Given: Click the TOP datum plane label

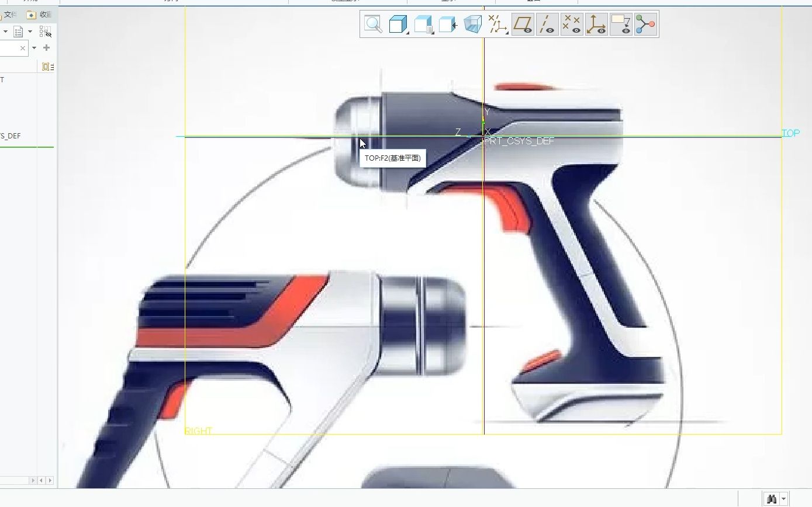Looking at the screenshot, I should [x=791, y=133].
